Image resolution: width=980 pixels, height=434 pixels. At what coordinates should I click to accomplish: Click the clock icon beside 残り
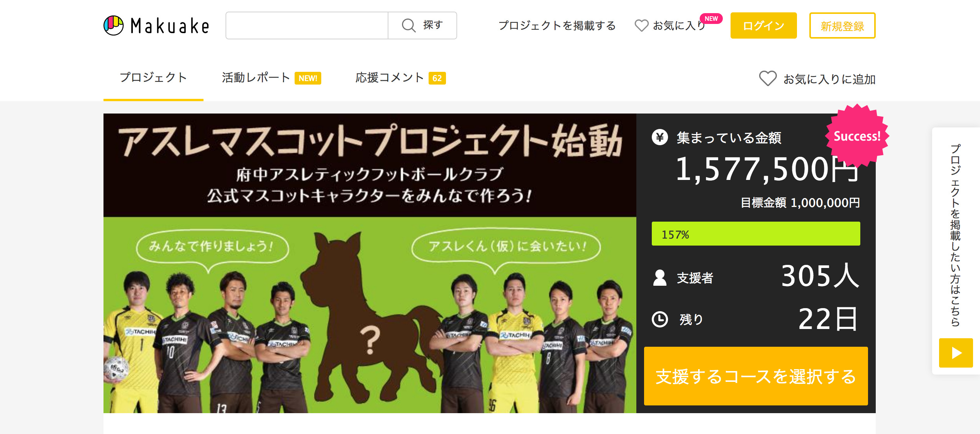660,319
